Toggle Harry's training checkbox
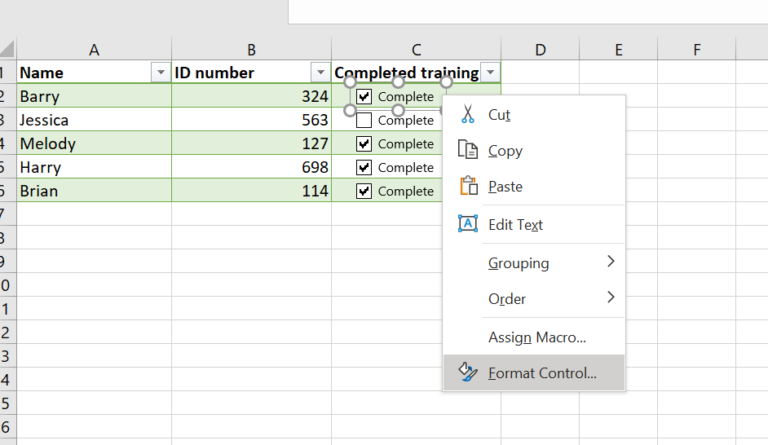The image size is (768, 445). [x=364, y=168]
